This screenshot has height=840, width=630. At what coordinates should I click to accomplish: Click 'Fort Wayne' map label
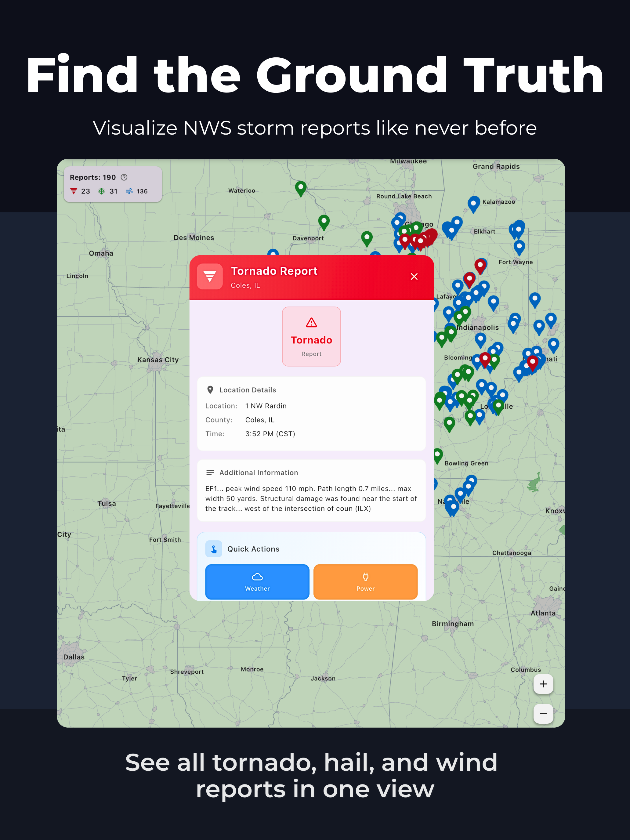click(x=516, y=262)
